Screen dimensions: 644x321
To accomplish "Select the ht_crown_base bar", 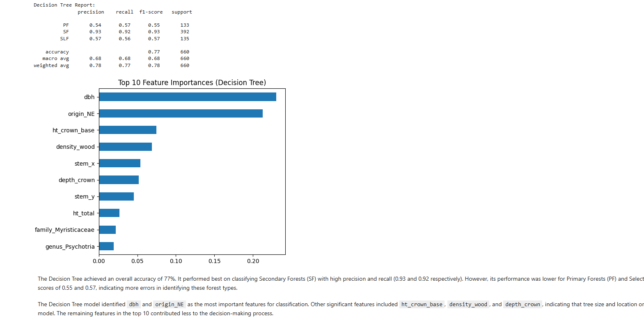I will tap(128, 130).
